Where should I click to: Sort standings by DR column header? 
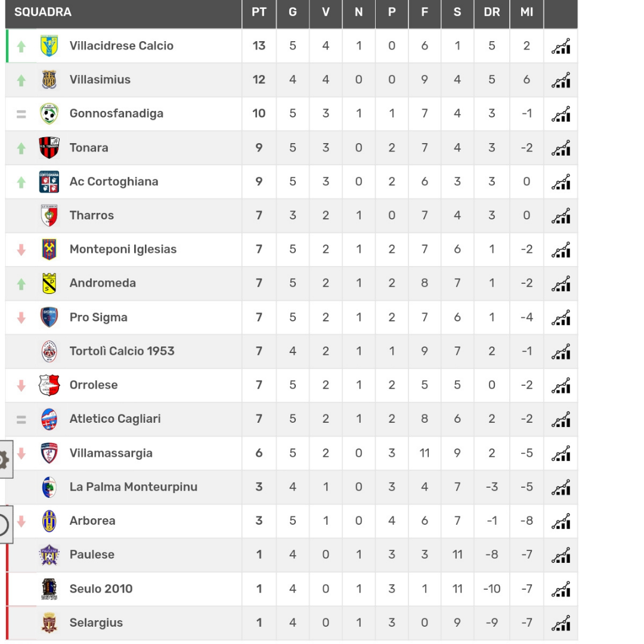[491, 13]
